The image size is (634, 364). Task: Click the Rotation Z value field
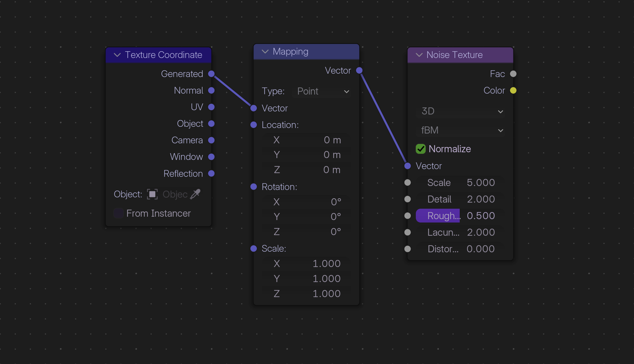pos(306,232)
